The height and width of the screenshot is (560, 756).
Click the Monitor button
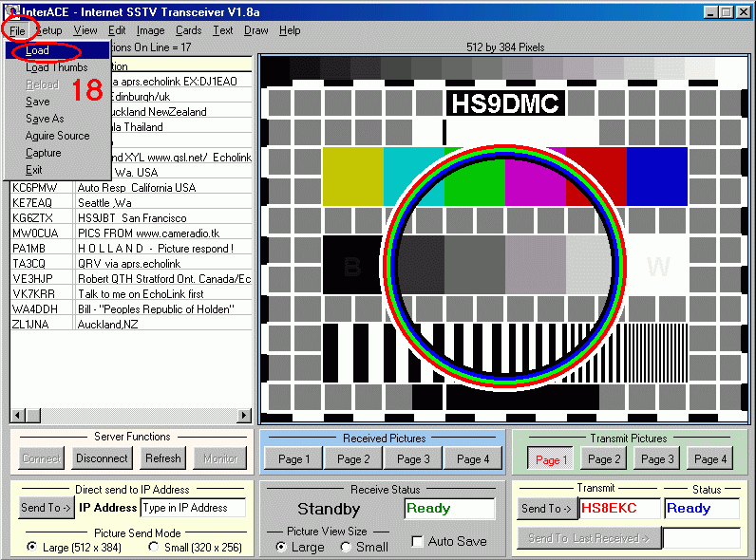tap(219, 458)
